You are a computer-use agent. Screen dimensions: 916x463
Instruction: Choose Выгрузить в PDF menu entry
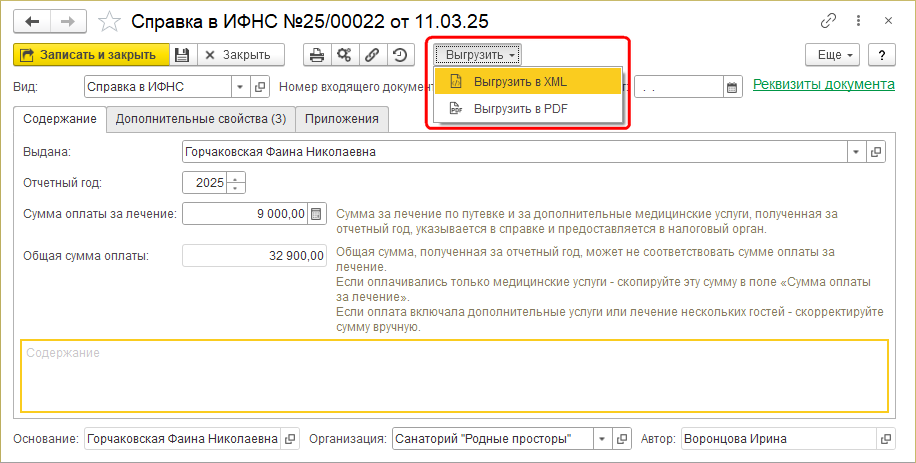pos(528,109)
